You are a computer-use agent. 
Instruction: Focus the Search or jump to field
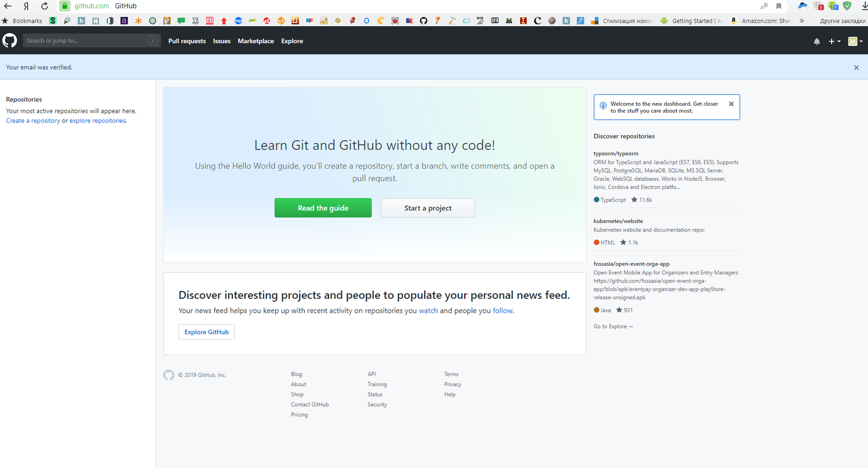[x=87, y=41]
